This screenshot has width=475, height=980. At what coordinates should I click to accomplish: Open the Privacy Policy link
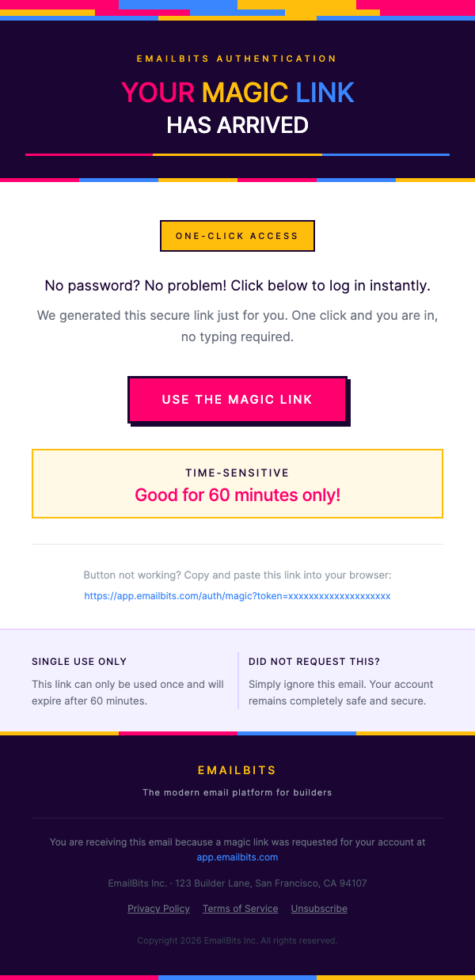tap(158, 909)
